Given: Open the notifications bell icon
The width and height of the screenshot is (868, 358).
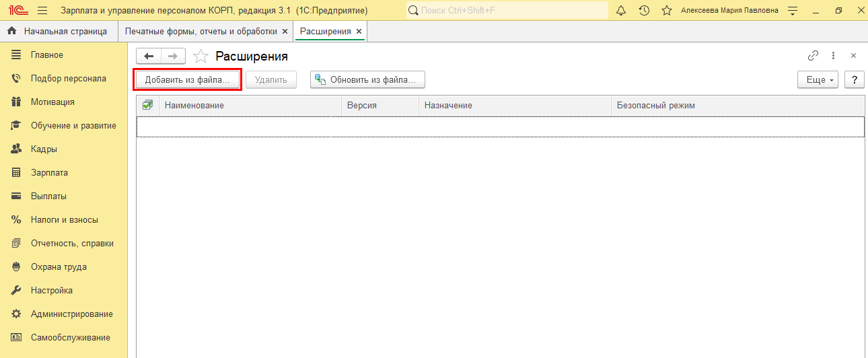Looking at the screenshot, I should (x=621, y=11).
